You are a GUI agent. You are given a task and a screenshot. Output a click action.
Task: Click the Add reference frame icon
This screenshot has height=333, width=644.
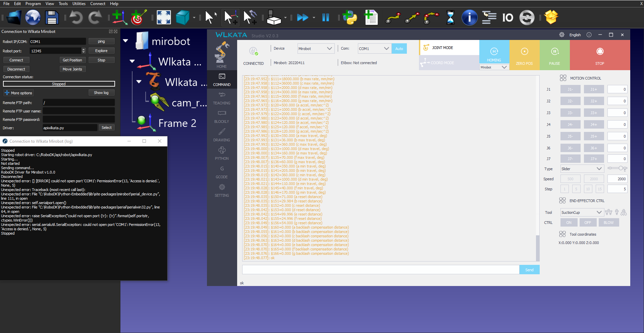point(119,17)
